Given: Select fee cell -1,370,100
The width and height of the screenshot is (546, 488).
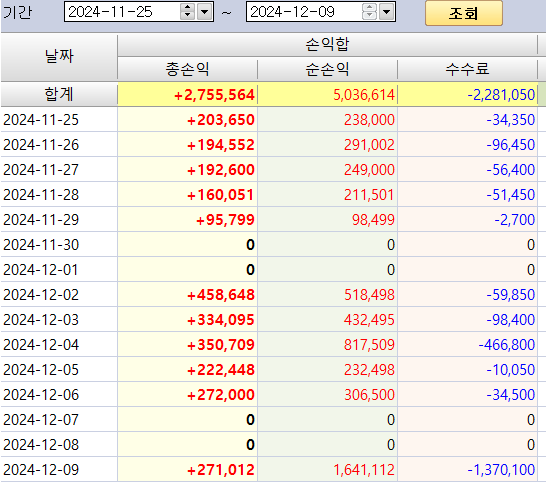Looking at the screenshot, I should point(467,470).
